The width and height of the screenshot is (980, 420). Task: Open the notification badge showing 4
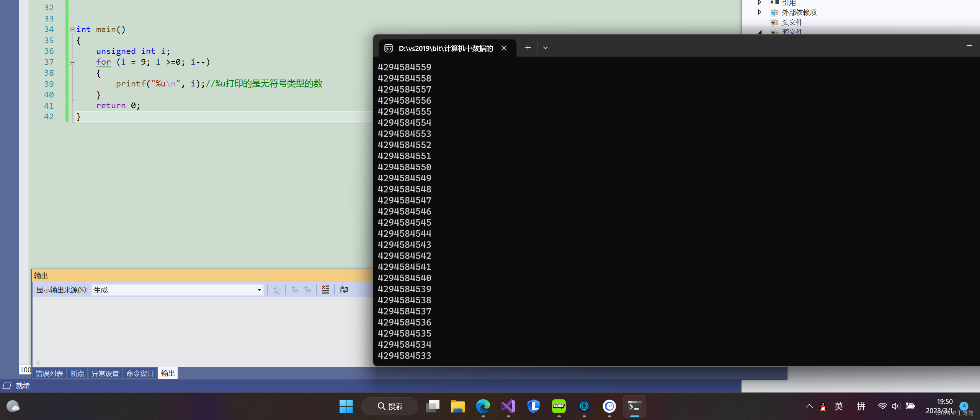[x=964, y=406]
